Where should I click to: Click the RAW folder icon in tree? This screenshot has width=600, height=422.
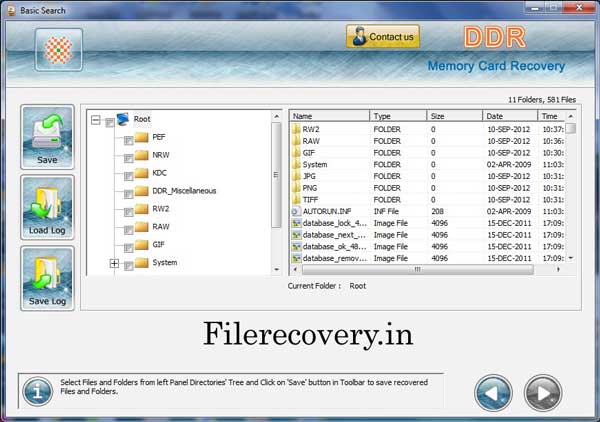point(142,226)
